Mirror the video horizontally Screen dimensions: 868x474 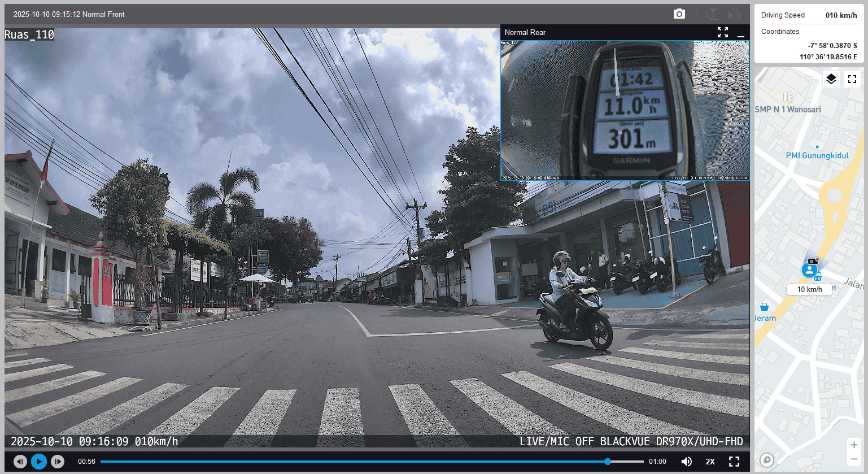[734, 14]
